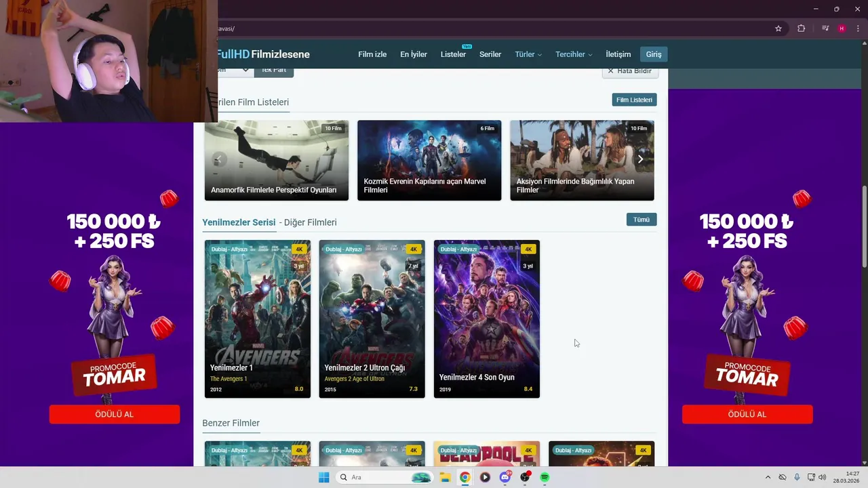Open the Listeler menu item

pos(453,54)
